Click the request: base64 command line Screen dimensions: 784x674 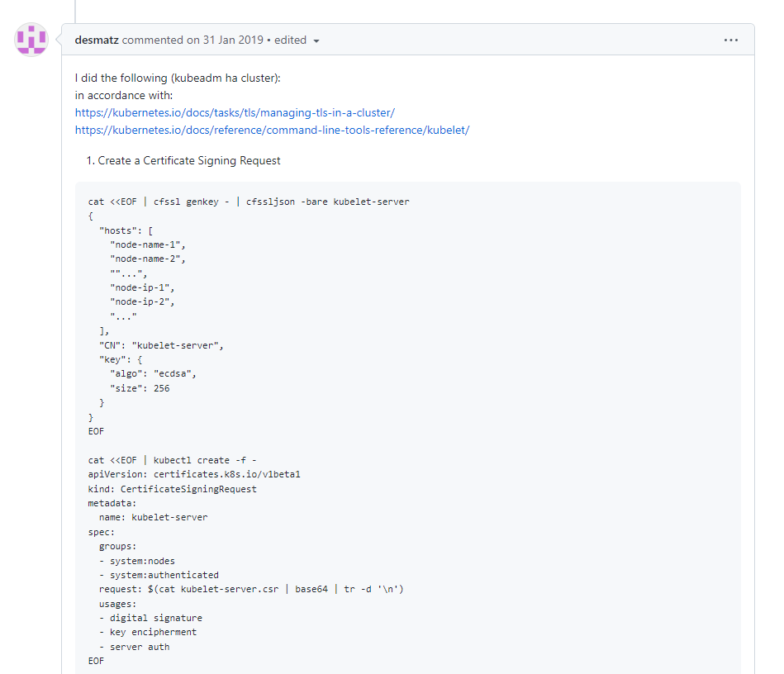[251, 589]
